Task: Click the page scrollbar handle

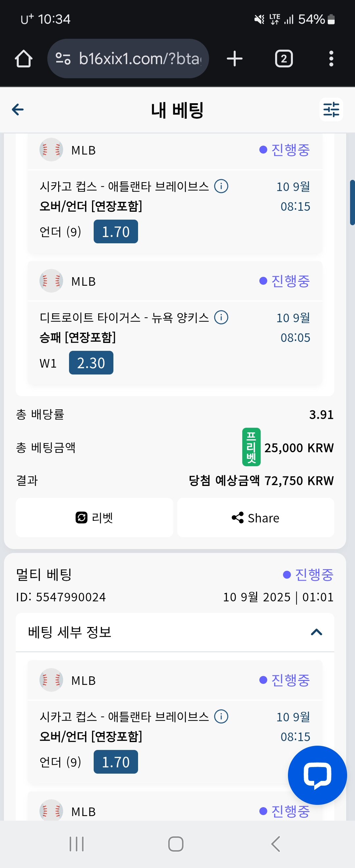Action: [x=352, y=203]
